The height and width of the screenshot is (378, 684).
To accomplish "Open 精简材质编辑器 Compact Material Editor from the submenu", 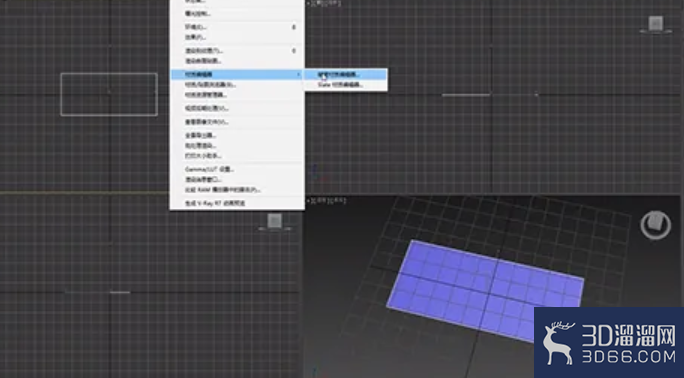I will tap(345, 75).
